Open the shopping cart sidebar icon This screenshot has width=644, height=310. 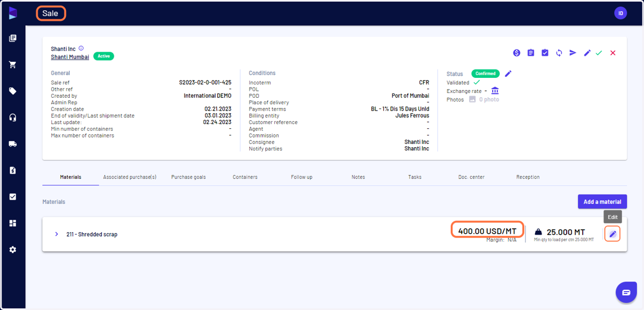13,64
